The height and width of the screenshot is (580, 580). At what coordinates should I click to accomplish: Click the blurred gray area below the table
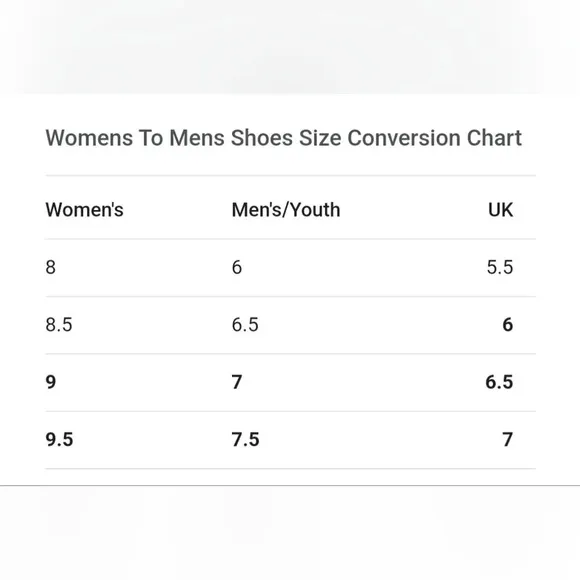(x=290, y=533)
